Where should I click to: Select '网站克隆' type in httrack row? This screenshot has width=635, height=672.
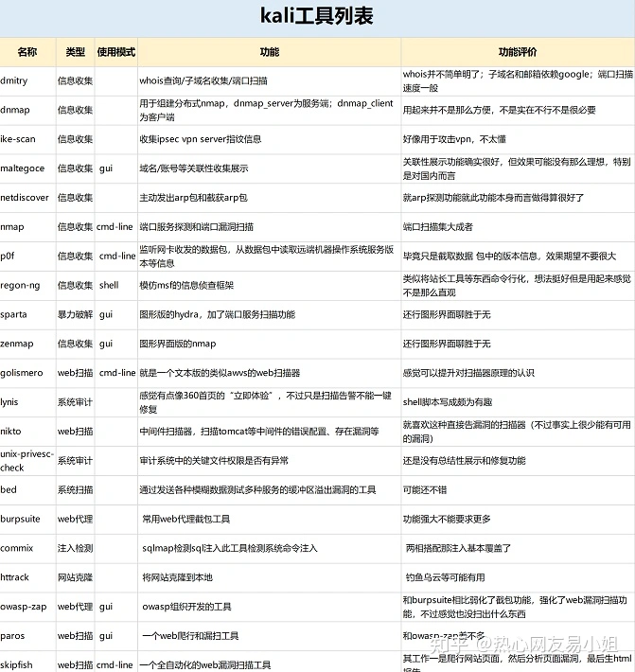(75, 577)
